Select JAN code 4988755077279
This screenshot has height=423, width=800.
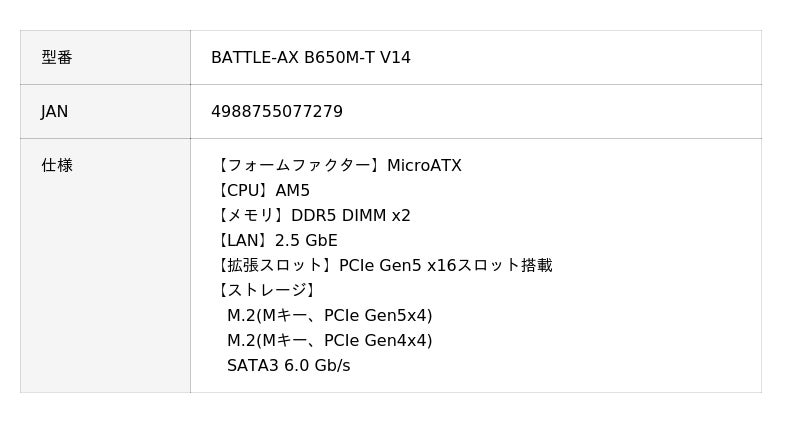pos(277,112)
